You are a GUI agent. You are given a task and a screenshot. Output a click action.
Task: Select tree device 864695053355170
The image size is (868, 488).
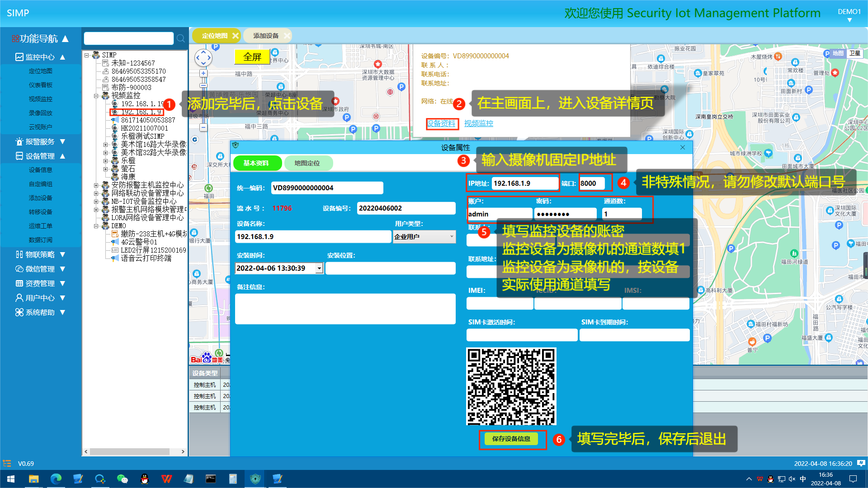(139, 71)
